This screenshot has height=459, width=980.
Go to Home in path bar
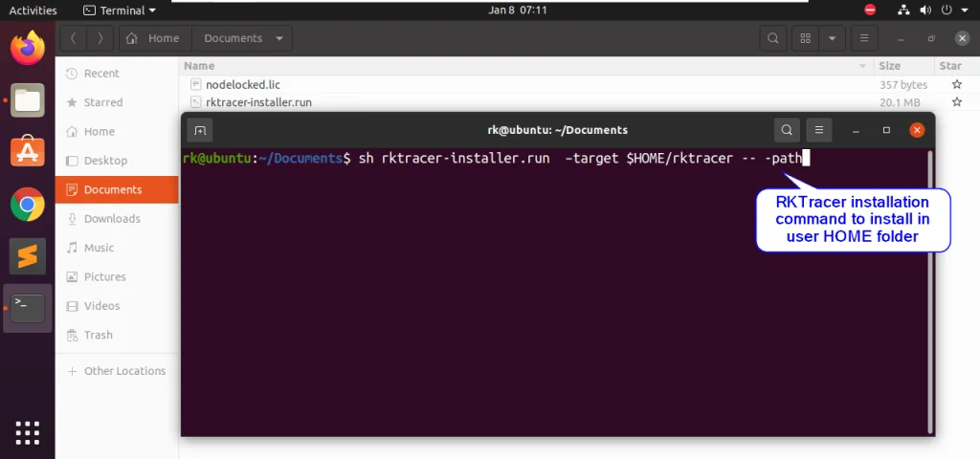pyautogui.click(x=156, y=38)
